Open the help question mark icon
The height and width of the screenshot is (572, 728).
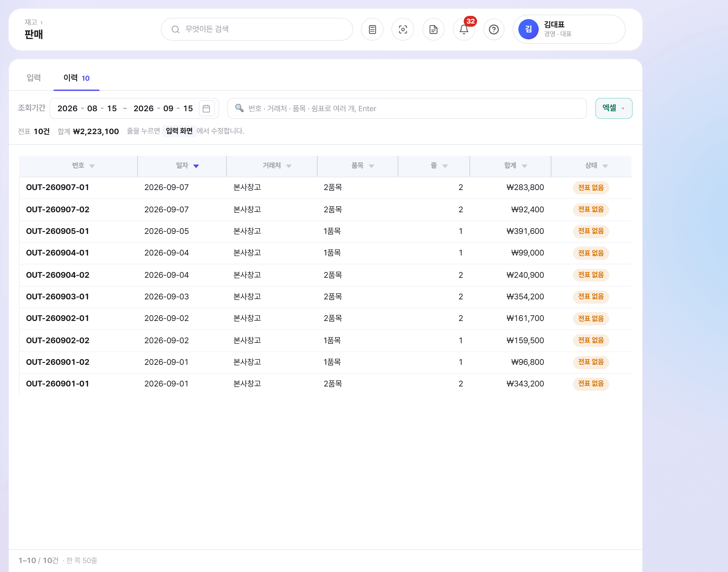[x=494, y=30]
